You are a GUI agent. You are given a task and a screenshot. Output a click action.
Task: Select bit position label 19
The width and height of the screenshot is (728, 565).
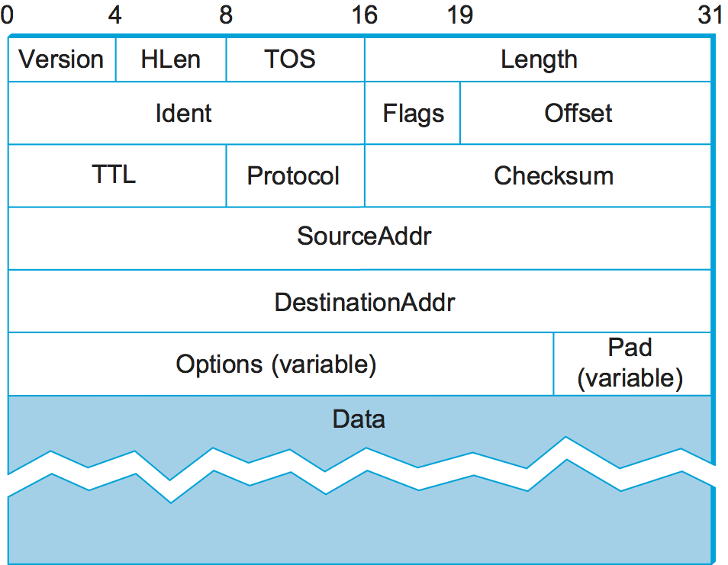click(x=460, y=16)
